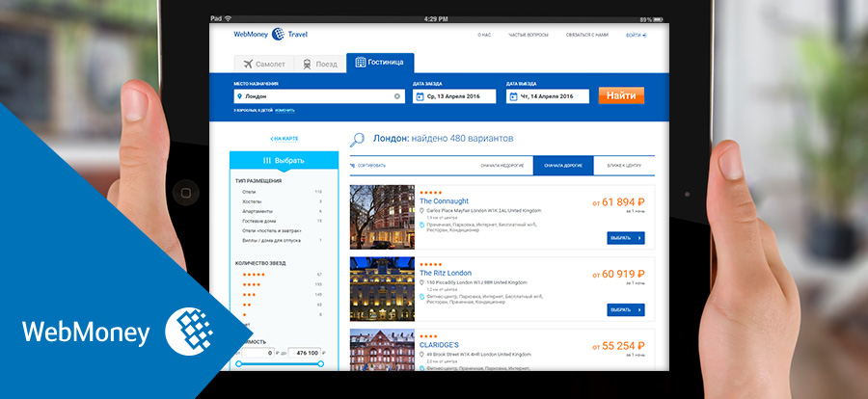Click The Connaught address pin icon
Image resolution: width=868 pixels, height=399 pixels.
pyautogui.click(x=421, y=211)
